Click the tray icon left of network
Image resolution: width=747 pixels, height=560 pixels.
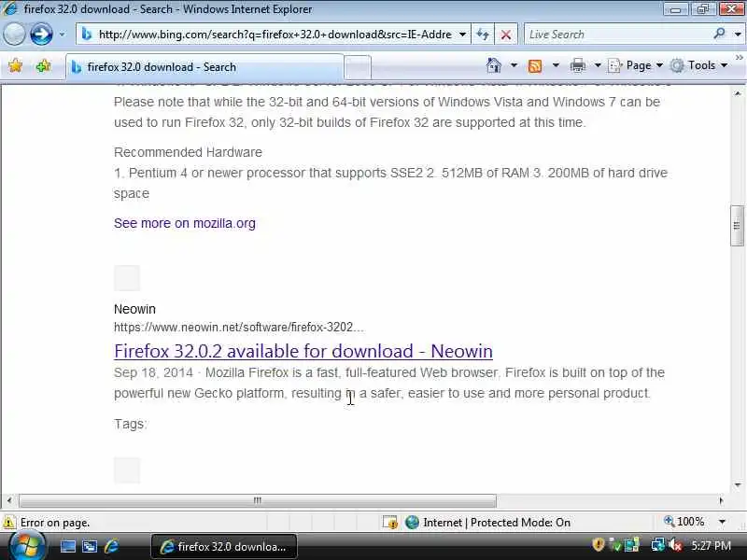click(632, 544)
